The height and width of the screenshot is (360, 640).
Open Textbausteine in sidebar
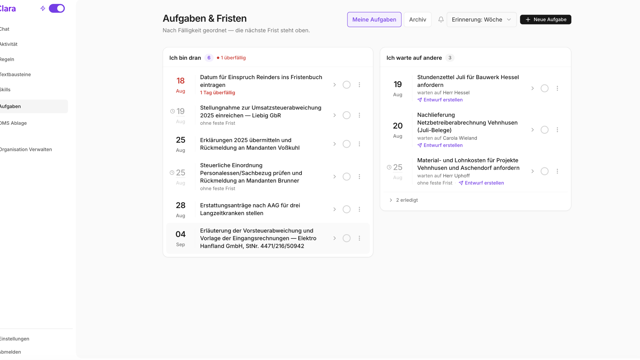click(16, 74)
